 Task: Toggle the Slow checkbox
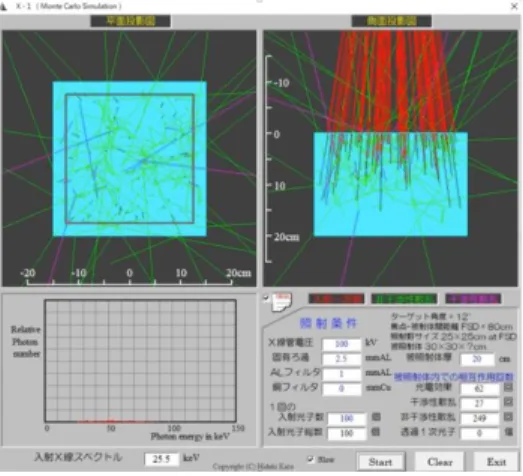(310, 459)
